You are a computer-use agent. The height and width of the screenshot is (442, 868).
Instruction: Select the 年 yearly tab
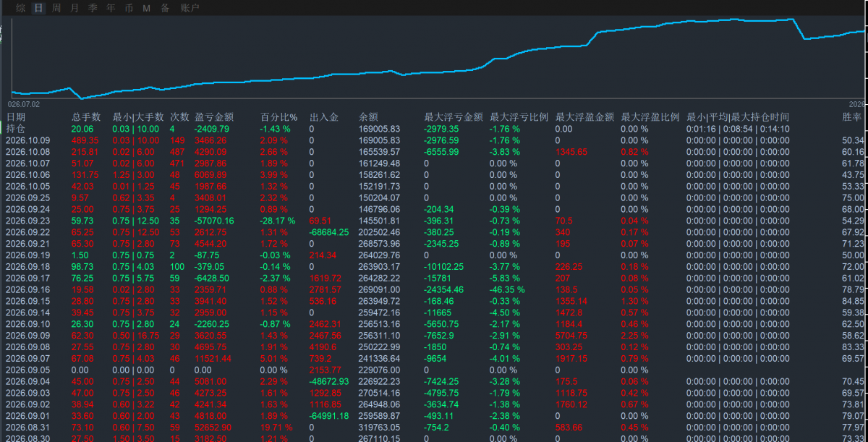coord(111,8)
